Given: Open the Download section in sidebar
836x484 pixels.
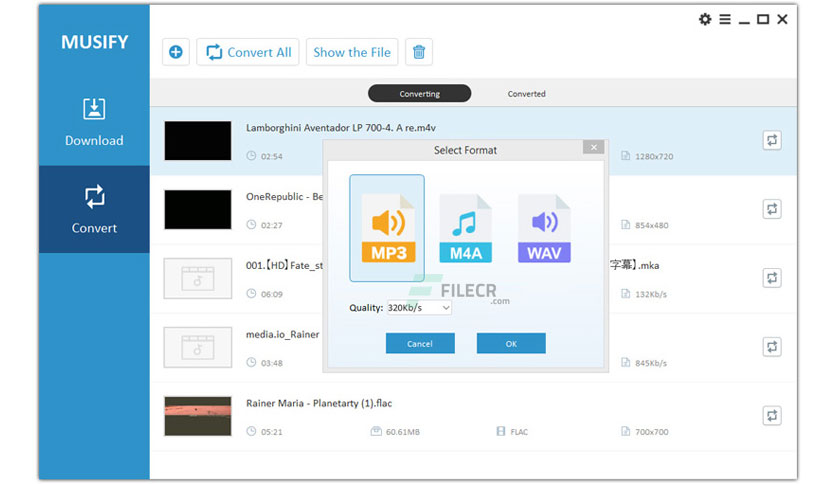Looking at the screenshot, I should [94, 122].
